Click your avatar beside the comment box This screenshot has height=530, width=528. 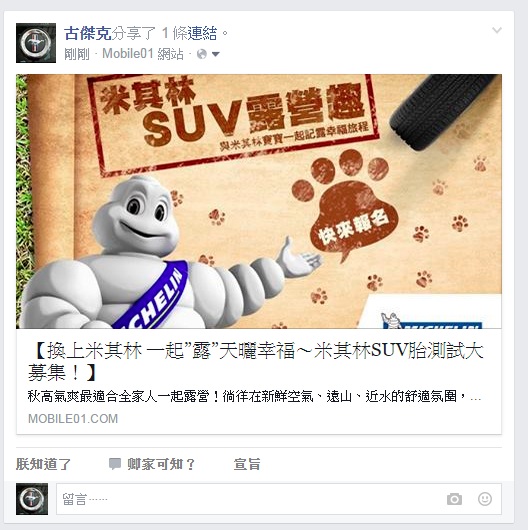pos(32,499)
